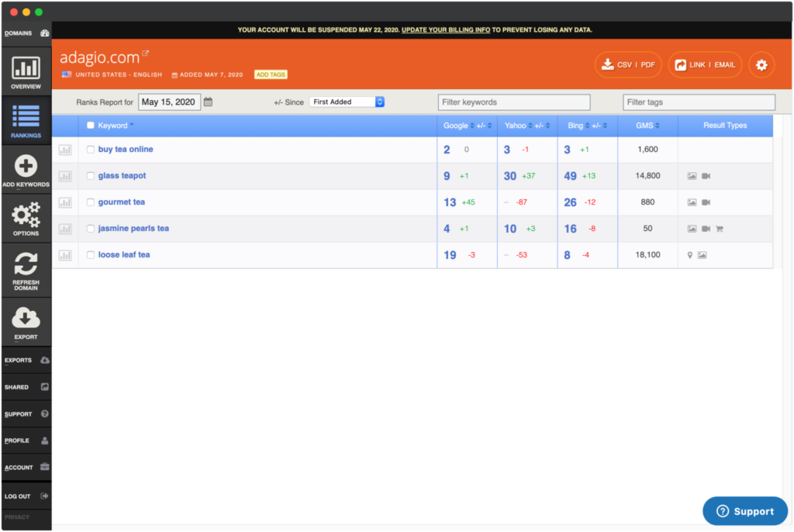Check the gourmet tea checkbox
794x532 pixels.
[x=90, y=202]
